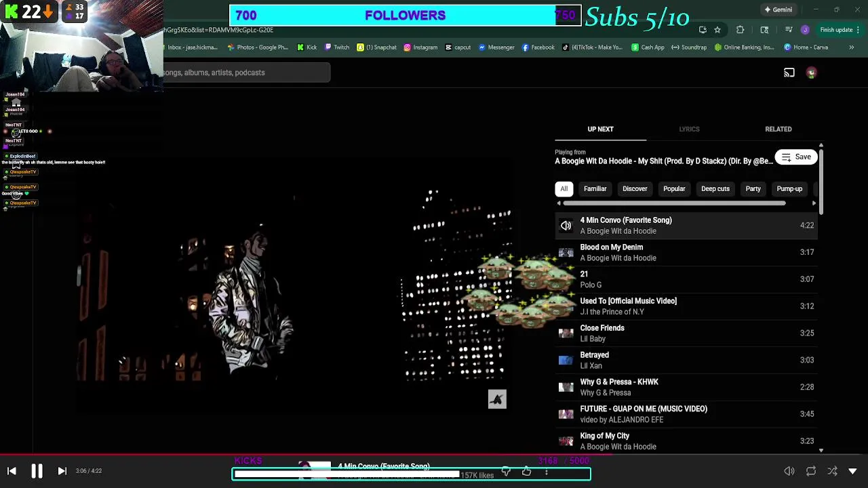Screen dimensions: 868x488
Task: Select the Familiar filter chip
Action: [595, 189]
